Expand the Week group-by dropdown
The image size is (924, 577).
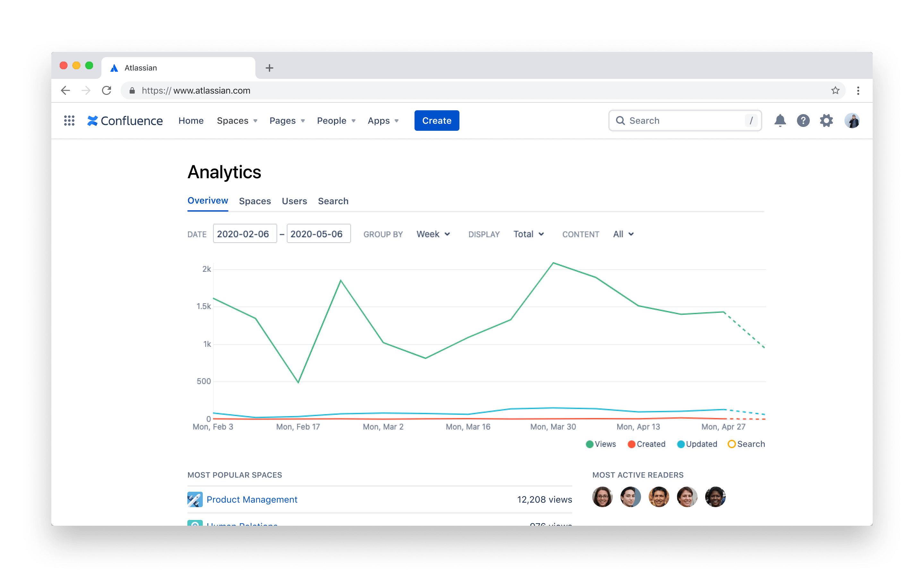click(x=433, y=234)
